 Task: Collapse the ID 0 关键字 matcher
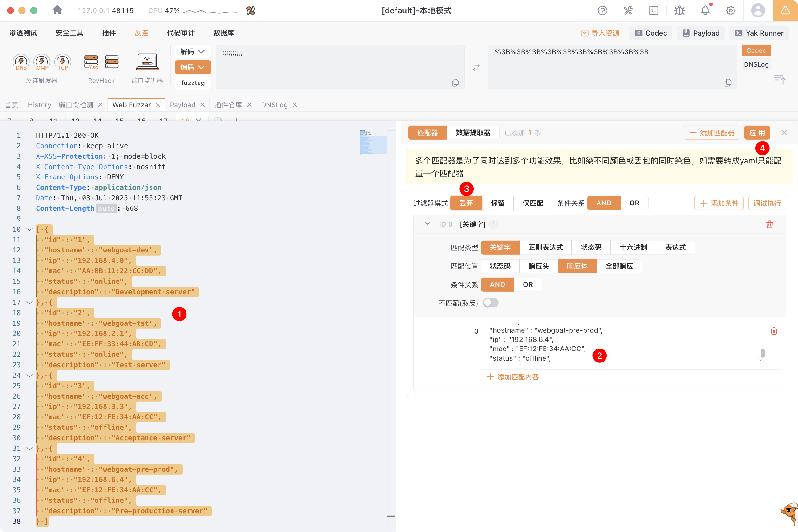427,223
